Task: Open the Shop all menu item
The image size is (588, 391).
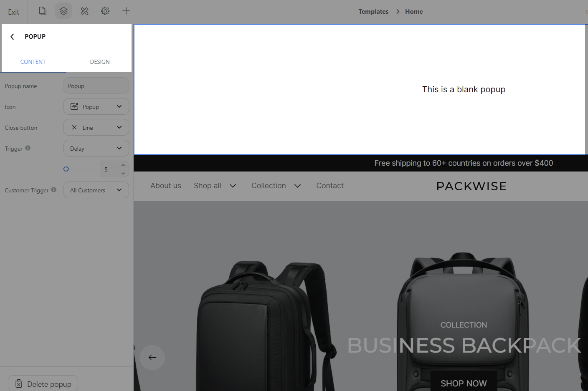Action: pyautogui.click(x=208, y=186)
